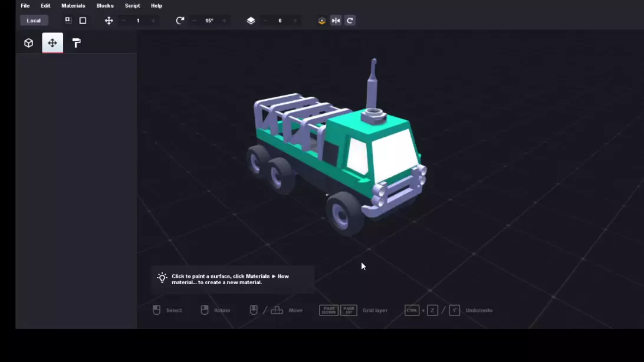The image size is (644, 362).
Task: Click the rotation snap icon
Action: [x=180, y=21]
